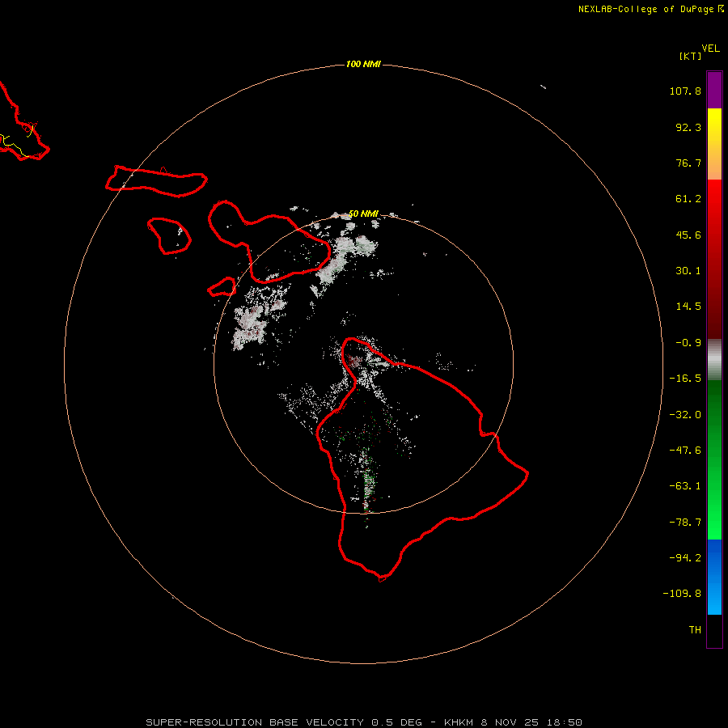This screenshot has height=728, width=728.
Task: Click the -32.0 velocity scale value
Action: [685, 415]
